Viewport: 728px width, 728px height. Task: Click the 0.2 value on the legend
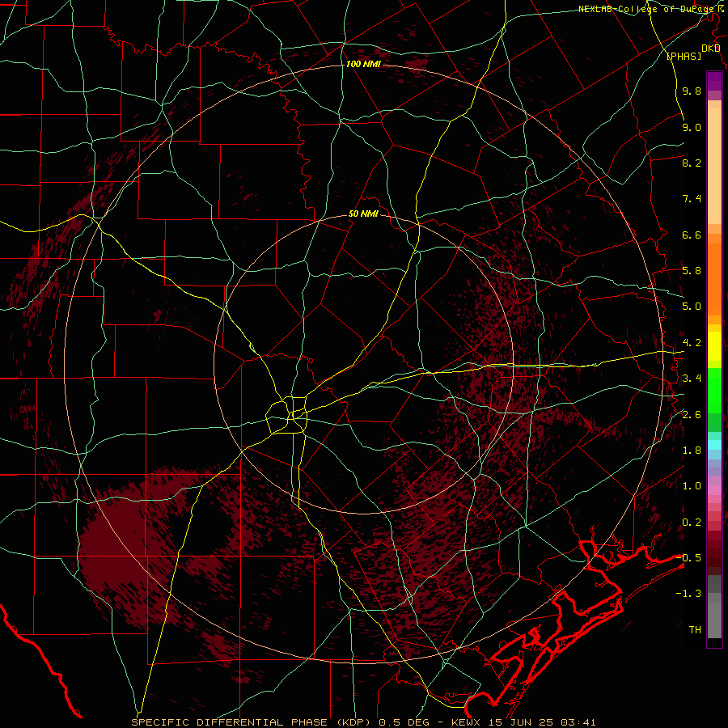692,523
